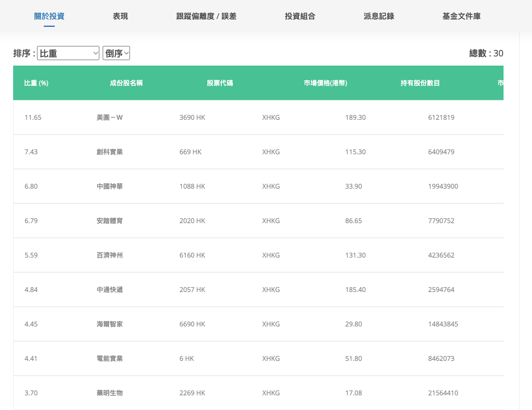Select the 安踏體育 stock name
532x410 pixels.
point(110,221)
